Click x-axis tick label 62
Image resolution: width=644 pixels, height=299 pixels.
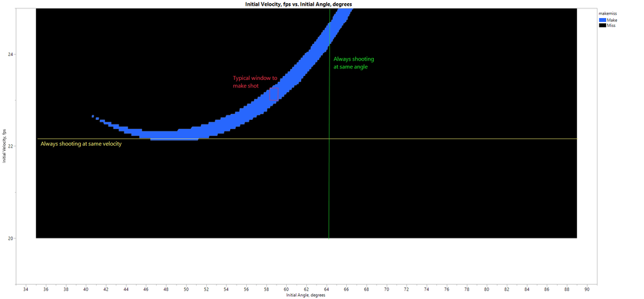pos(306,289)
